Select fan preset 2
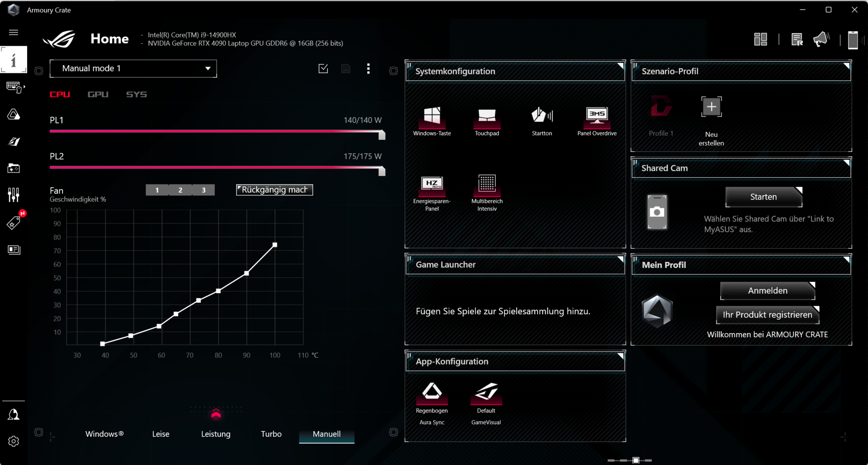The height and width of the screenshot is (465, 868). click(180, 190)
